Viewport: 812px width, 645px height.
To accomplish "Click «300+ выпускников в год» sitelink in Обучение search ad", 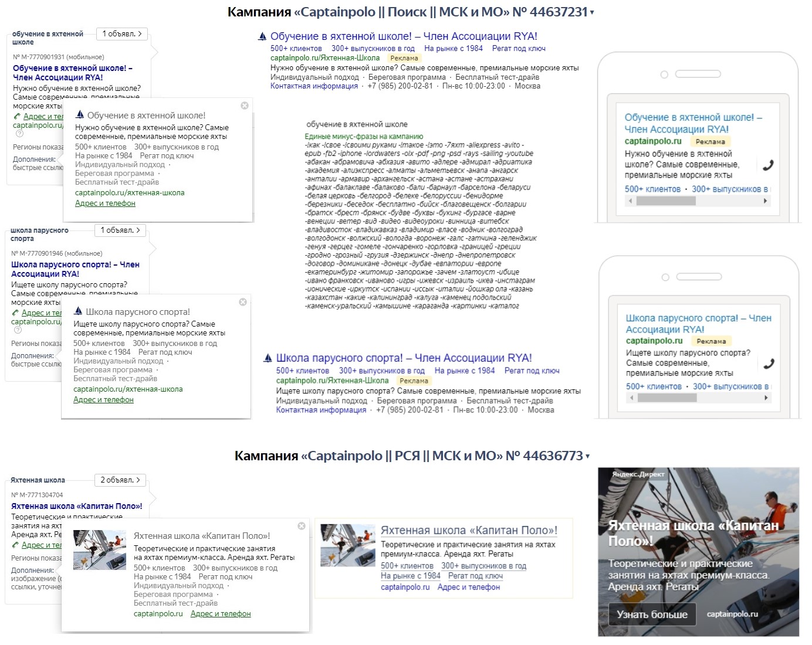I will click(x=373, y=49).
